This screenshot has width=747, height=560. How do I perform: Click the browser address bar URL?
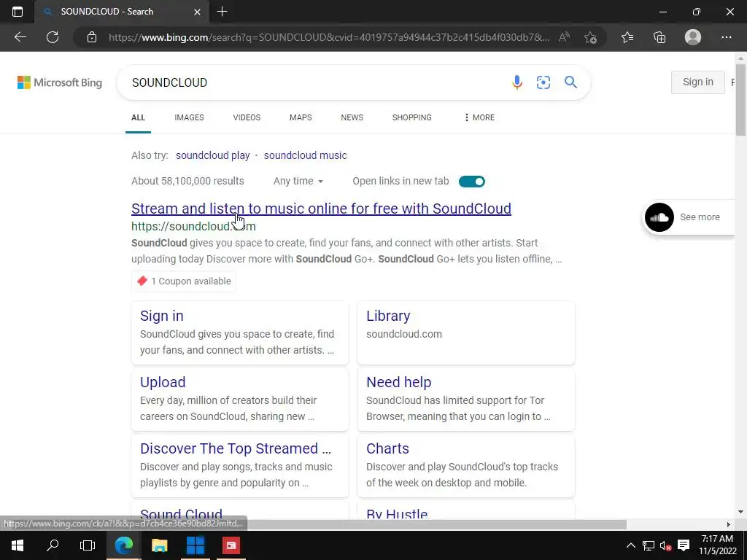(x=329, y=37)
